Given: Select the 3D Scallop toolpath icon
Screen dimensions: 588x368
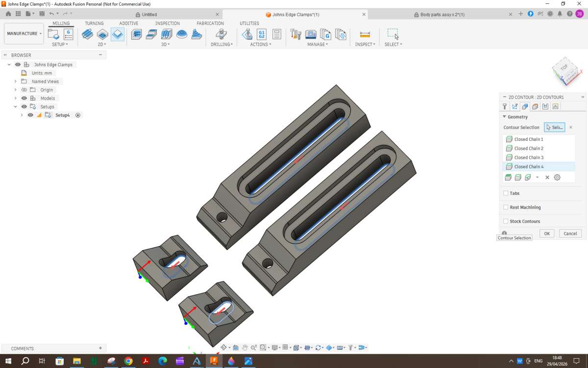Looking at the screenshot, I should (x=182, y=34).
